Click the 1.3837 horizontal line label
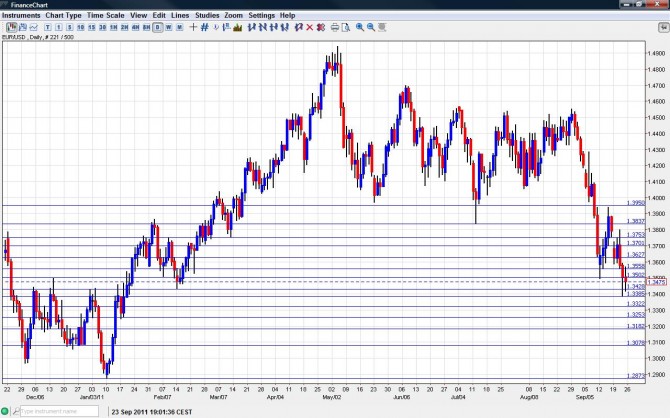The image size is (670, 418). click(x=636, y=221)
